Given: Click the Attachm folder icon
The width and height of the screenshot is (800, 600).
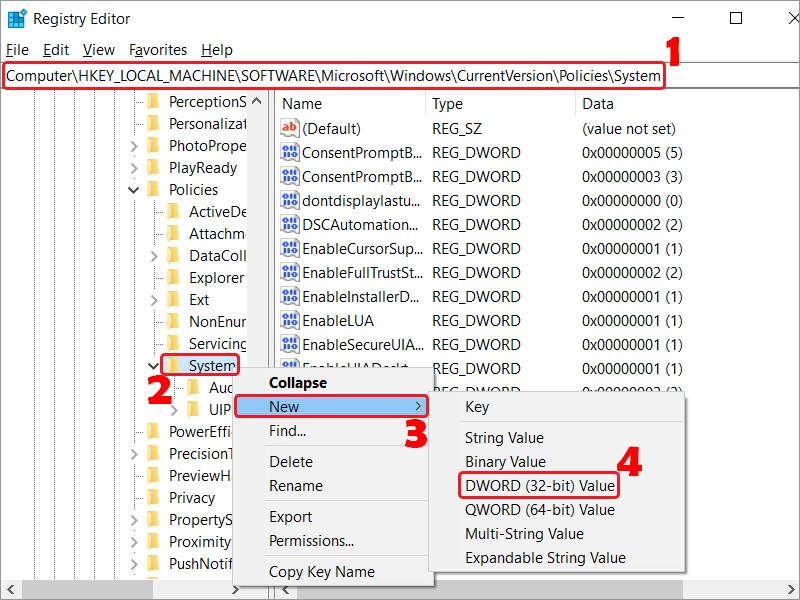Looking at the screenshot, I should pos(173,233).
